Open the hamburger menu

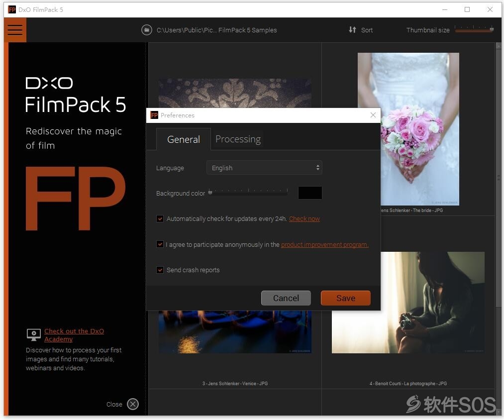[15, 30]
